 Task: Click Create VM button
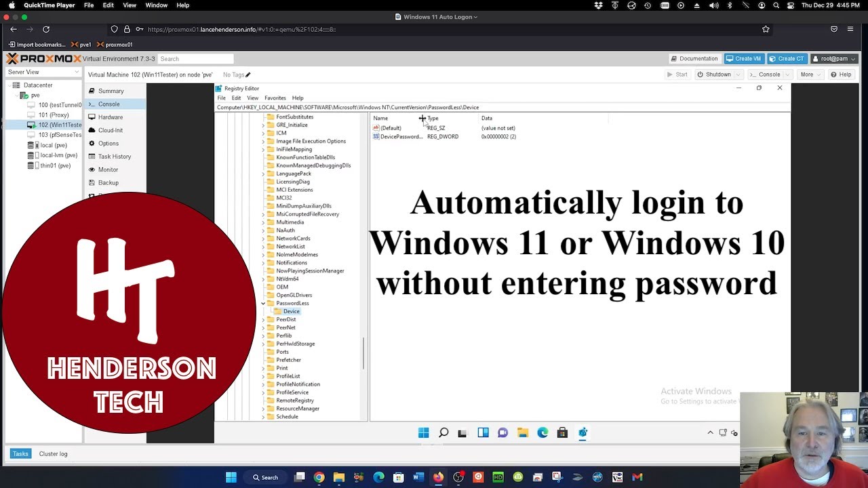(743, 58)
